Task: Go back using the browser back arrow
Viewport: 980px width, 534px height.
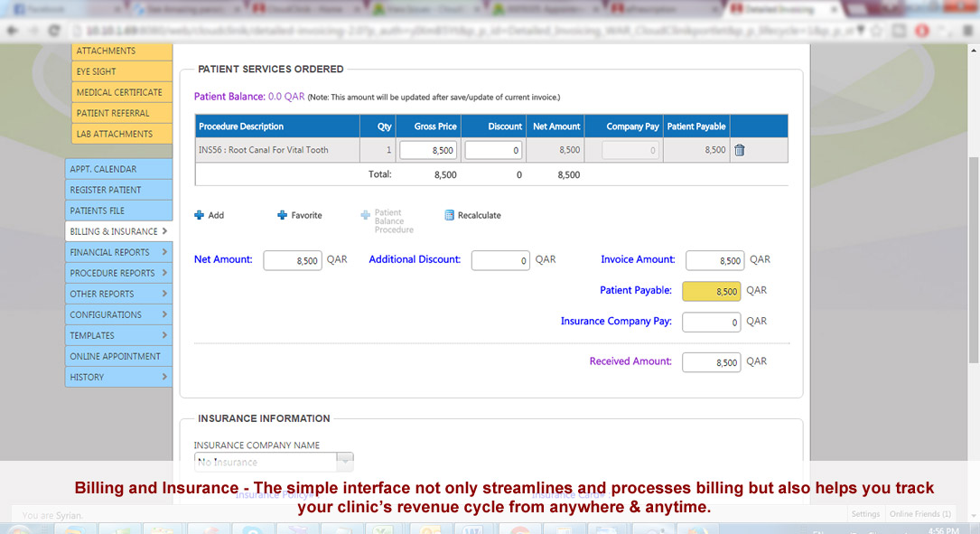Action: point(11,29)
